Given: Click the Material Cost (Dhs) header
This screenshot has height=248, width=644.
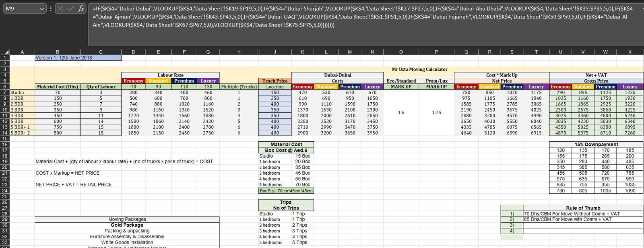Looking at the screenshot, I should 58,87.
